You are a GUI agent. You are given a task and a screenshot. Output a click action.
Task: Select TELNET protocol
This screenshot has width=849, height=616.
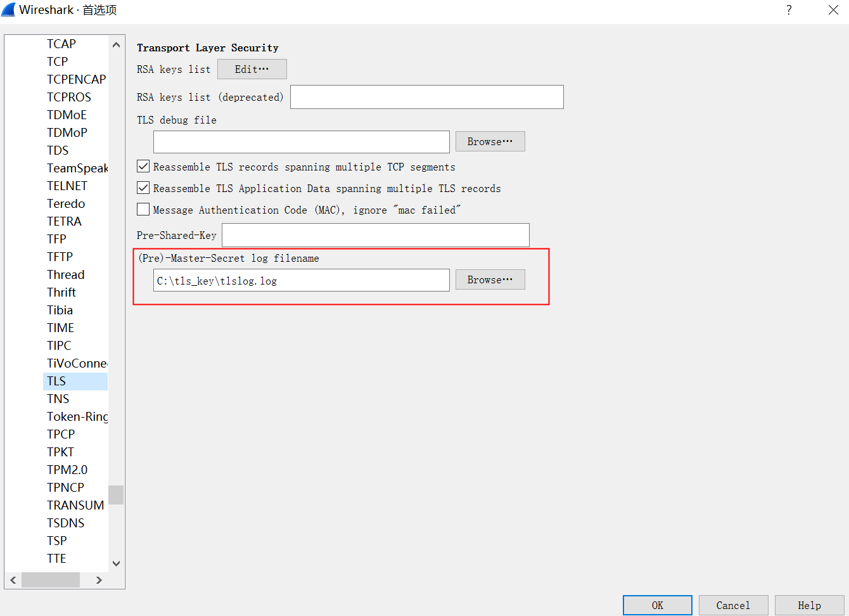67,186
